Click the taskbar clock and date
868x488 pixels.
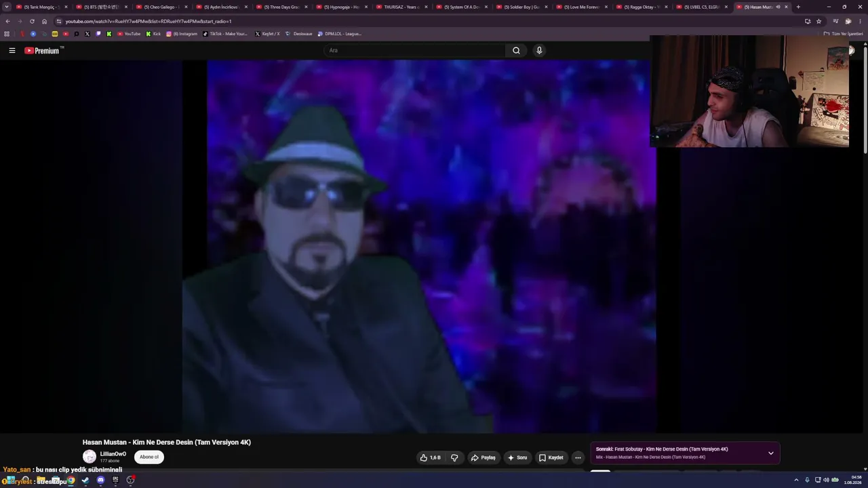852,480
